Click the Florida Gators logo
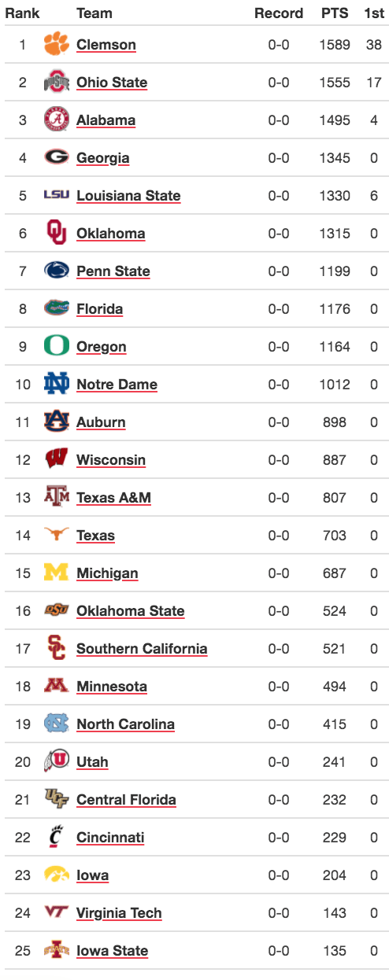The width and height of the screenshot is (389, 980). coord(57,309)
